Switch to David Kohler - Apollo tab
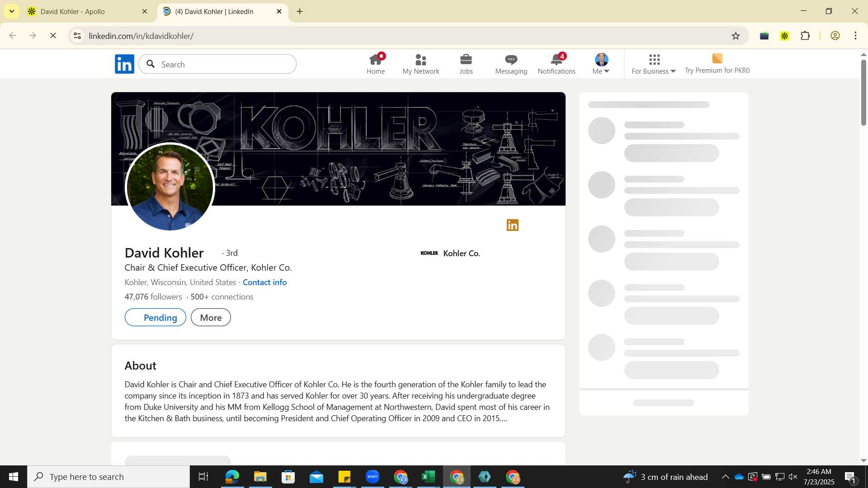 [x=86, y=11]
